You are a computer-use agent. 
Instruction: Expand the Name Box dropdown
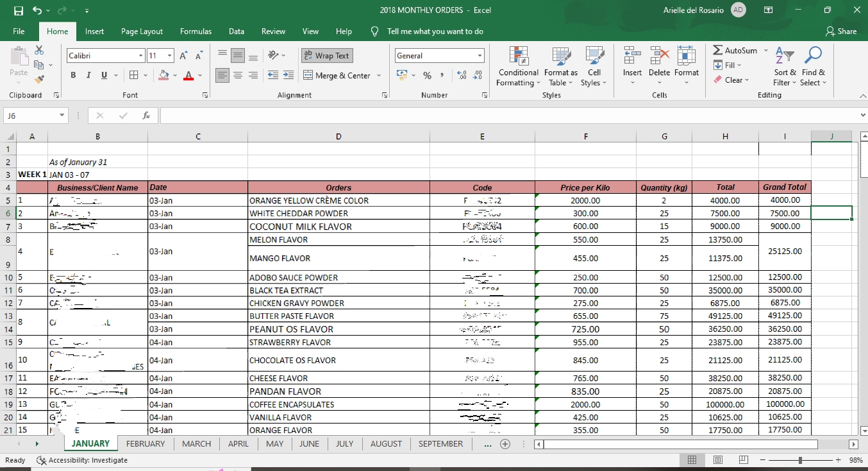[62, 116]
